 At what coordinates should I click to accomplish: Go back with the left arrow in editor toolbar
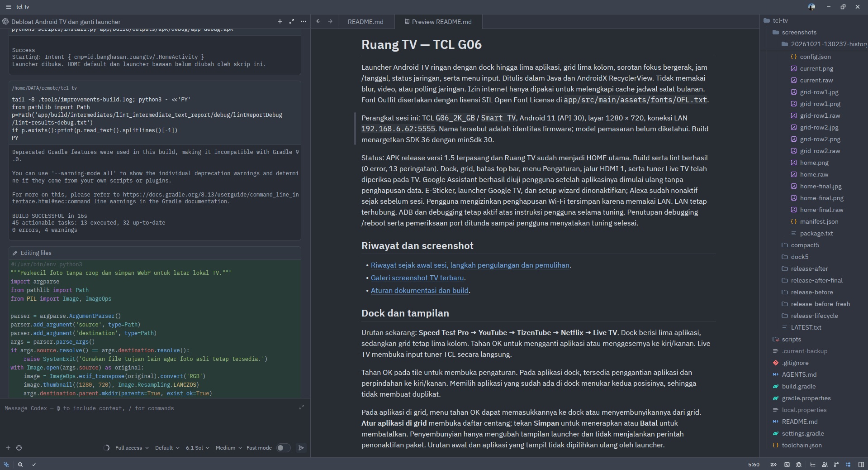pos(318,21)
